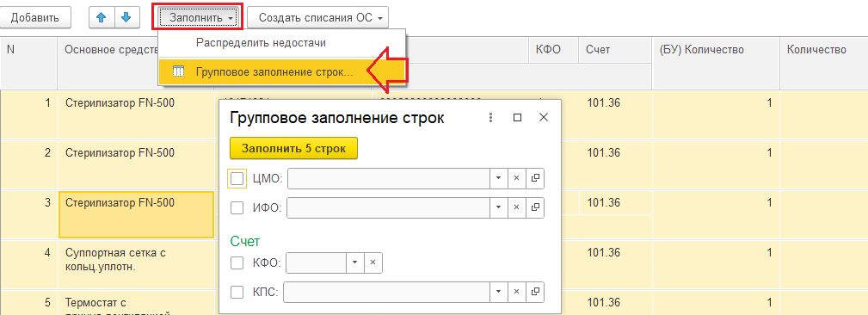Open the Заполнить dropdown button
This screenshot has height=315, width=868.
tap(198, 18)
